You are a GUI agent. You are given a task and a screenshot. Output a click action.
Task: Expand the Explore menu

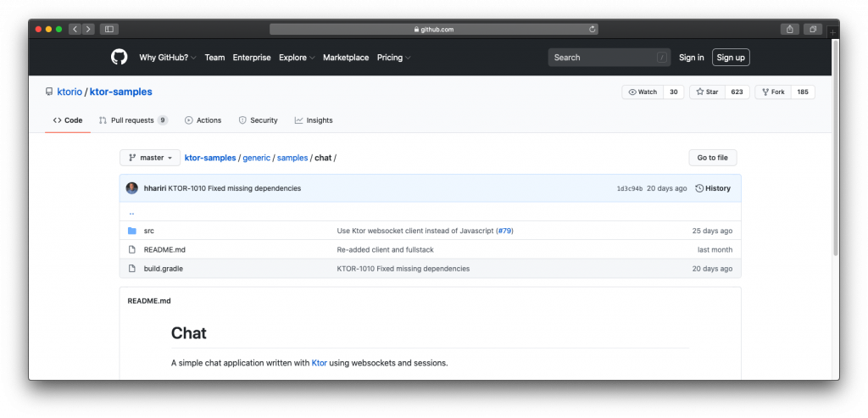coord(297,58)
